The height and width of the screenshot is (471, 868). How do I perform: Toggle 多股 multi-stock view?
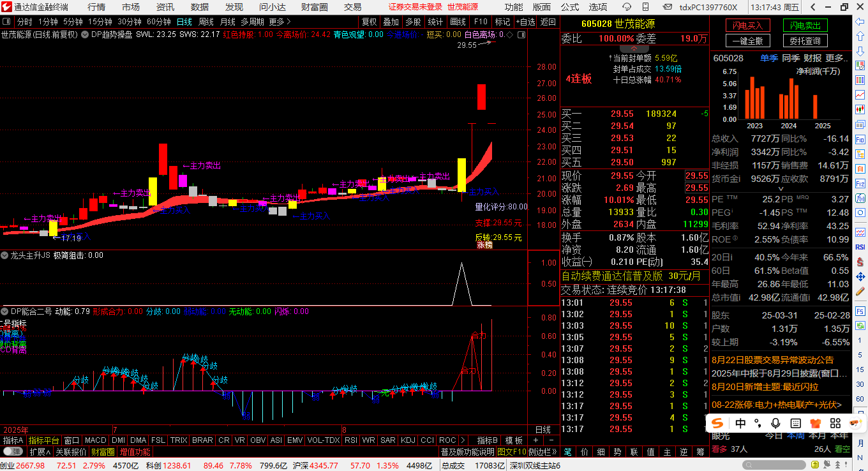(x=413, y=22)
